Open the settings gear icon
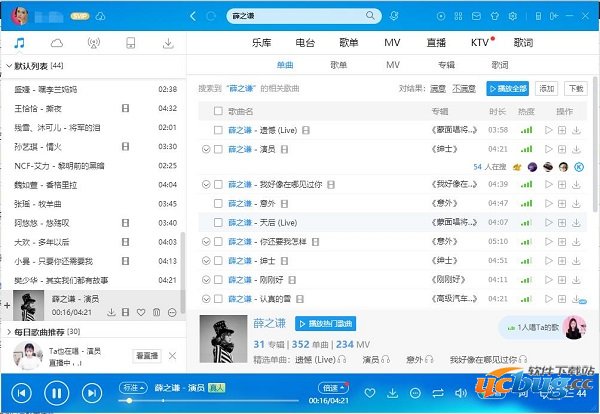Viewport: 600px width, 414px height. click(x=513, y=16)
